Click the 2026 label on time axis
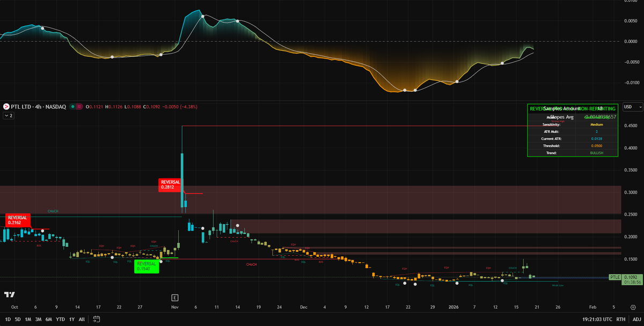Viewport: 644px width, 326px height. pos(453,308)
